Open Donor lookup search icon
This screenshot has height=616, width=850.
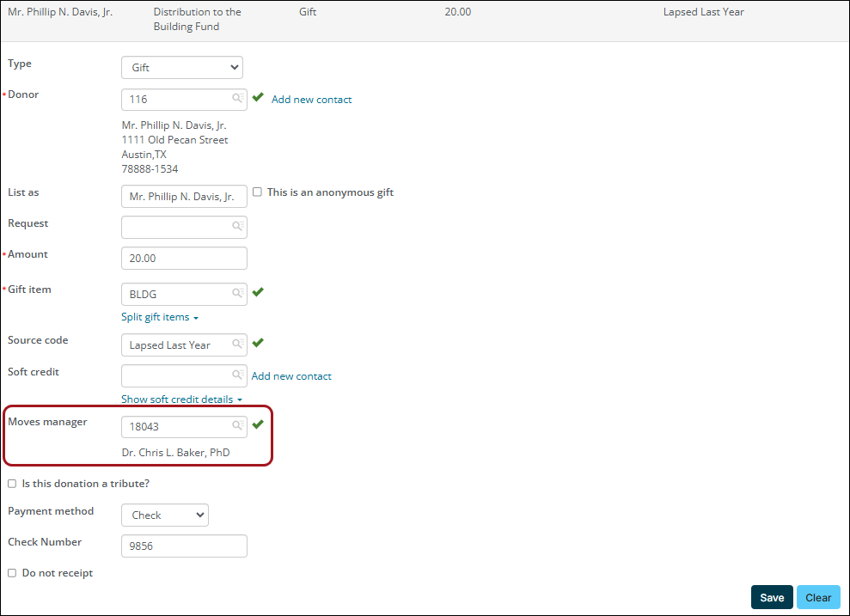237,98
